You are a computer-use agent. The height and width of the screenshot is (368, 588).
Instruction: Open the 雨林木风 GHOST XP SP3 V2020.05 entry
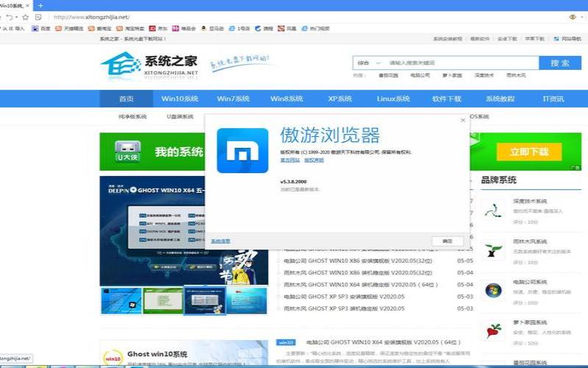pos(344,308)
